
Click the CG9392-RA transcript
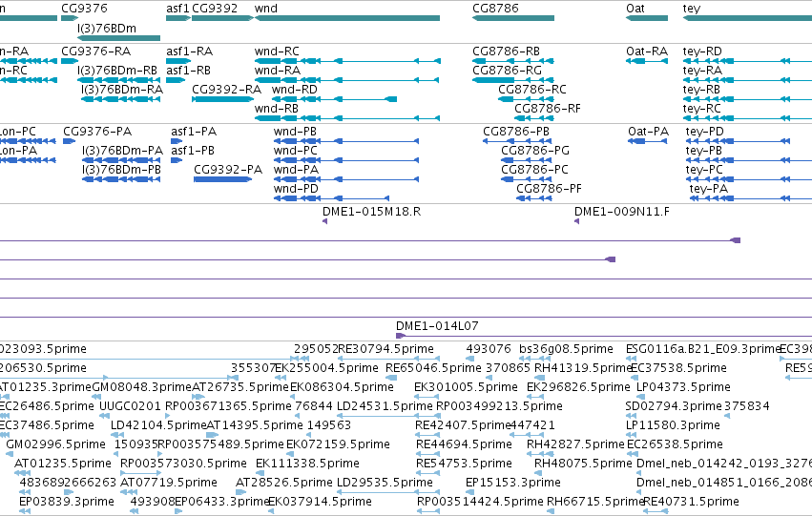(222, 99)
